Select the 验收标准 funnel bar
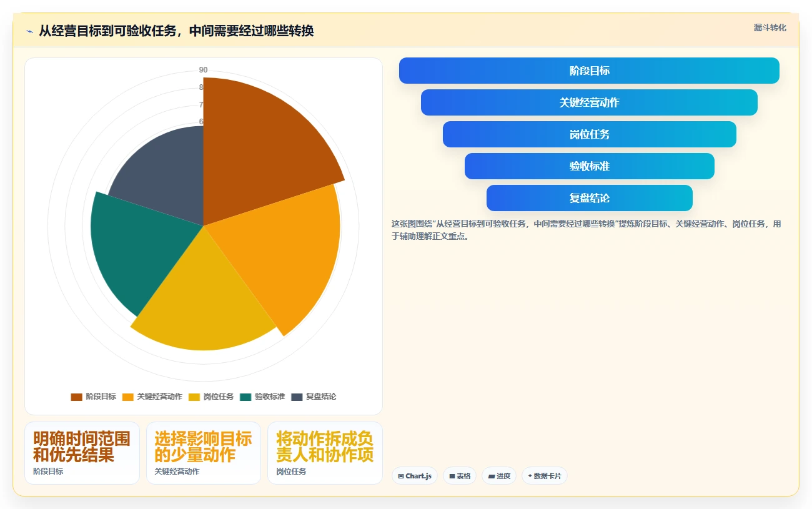Screen dimensions: 812x509 click(589, 166)
